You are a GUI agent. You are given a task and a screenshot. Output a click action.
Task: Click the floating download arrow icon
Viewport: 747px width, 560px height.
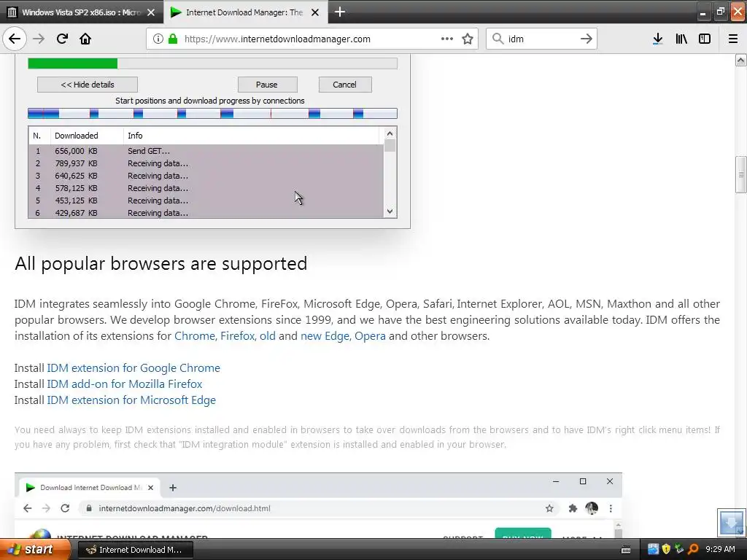(x=731, y=522)
